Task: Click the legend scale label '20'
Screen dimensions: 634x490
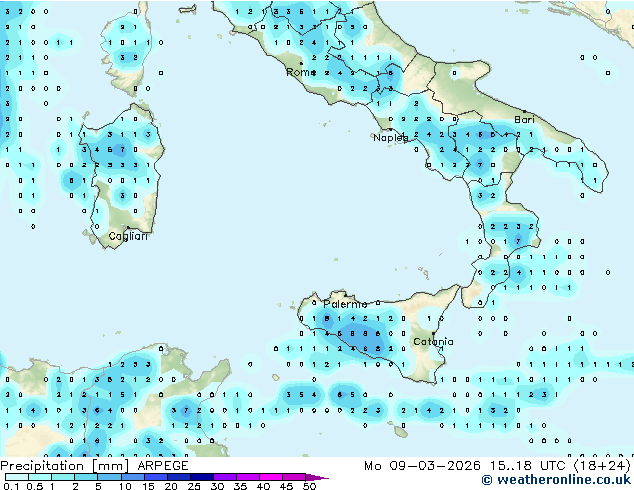Action: 171,486
